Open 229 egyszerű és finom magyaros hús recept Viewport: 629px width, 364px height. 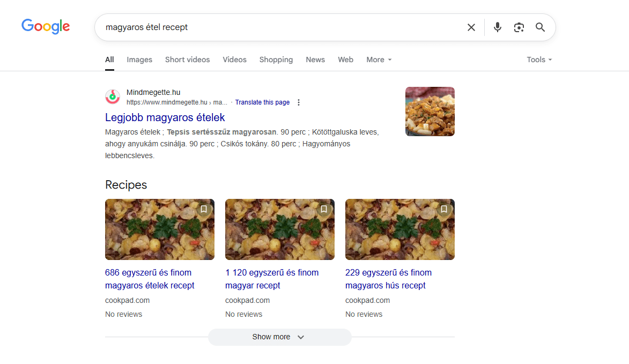point(388,279)
